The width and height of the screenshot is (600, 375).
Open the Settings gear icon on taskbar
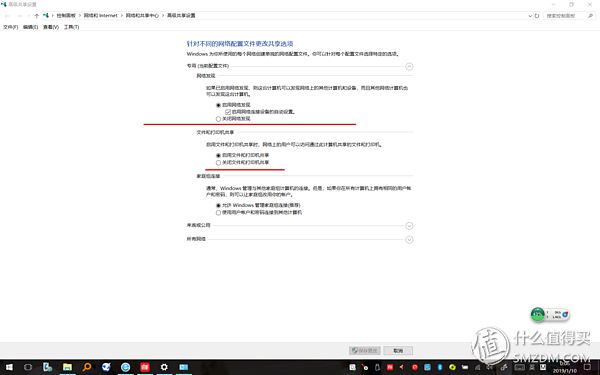point(164,367)
